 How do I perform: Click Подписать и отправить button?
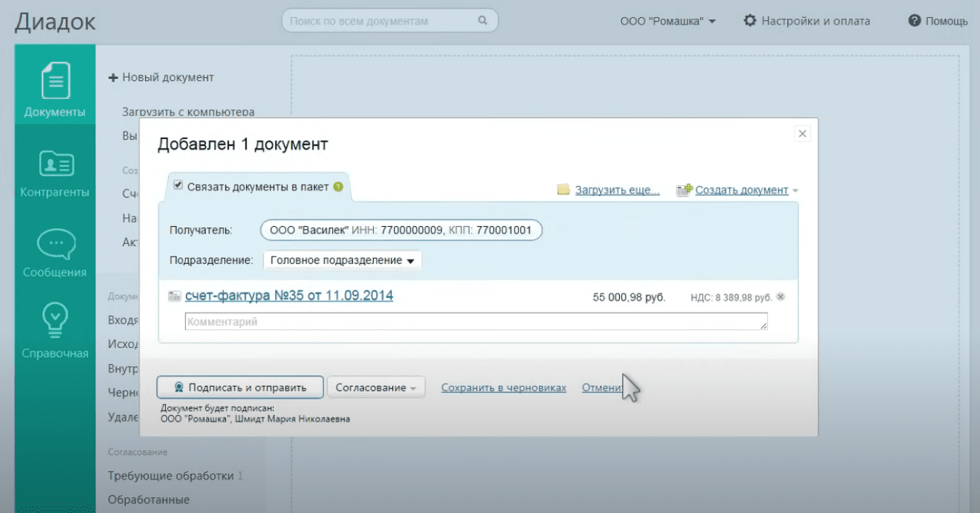240,387
